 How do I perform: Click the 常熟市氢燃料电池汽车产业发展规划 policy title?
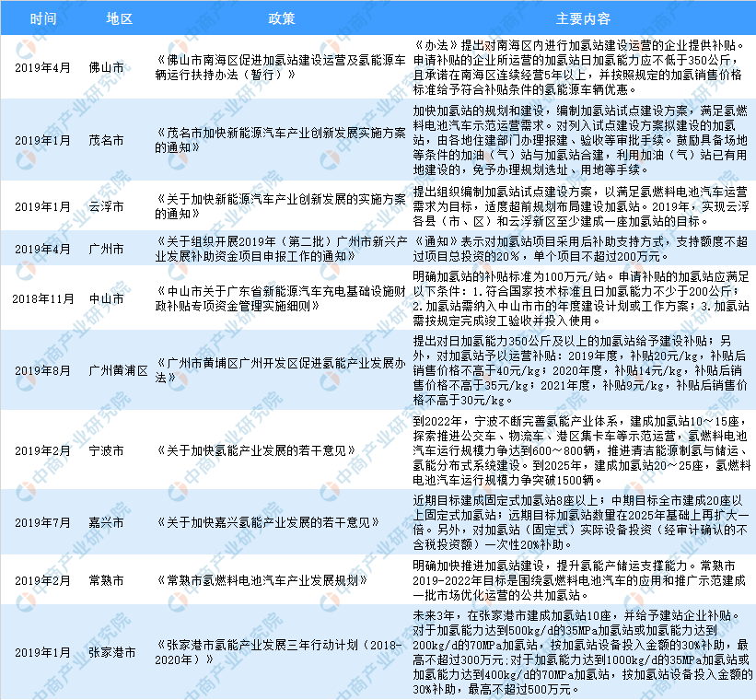[265, 580]
